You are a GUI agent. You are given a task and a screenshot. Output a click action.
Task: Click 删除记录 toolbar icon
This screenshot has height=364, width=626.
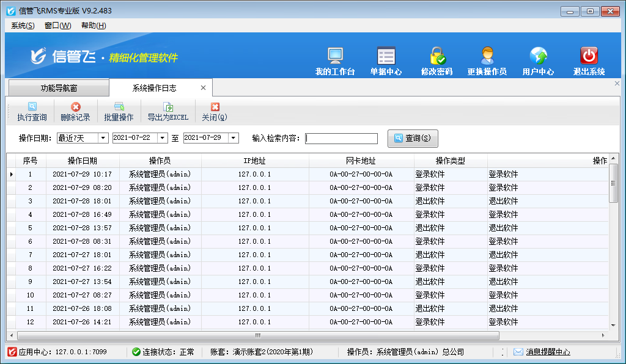[75, 106]
